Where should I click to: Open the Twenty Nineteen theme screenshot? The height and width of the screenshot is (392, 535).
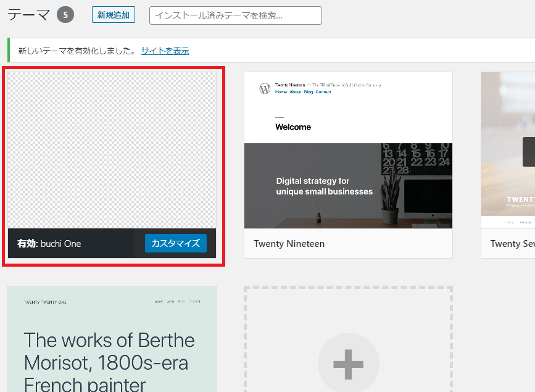[348, 150]
